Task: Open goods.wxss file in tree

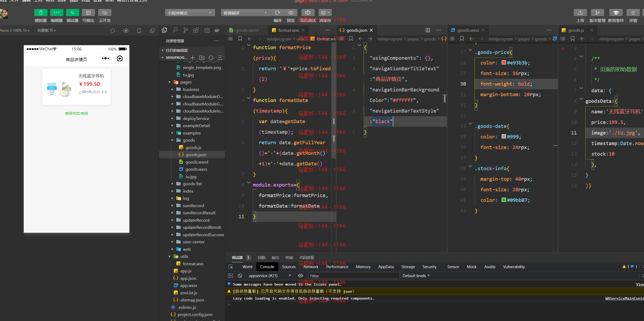Action: pyautogui.click(x=196, y=169)
